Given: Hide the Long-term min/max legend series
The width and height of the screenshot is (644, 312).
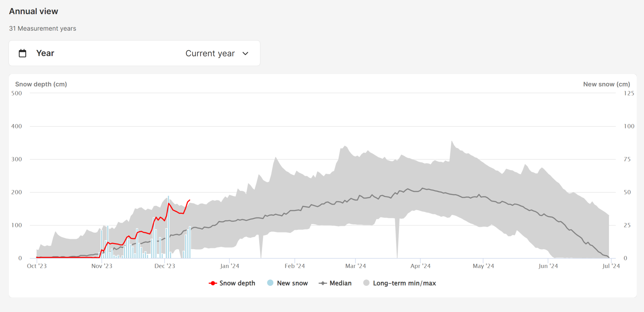Looking at the screenshot, I should click(404, 283).
